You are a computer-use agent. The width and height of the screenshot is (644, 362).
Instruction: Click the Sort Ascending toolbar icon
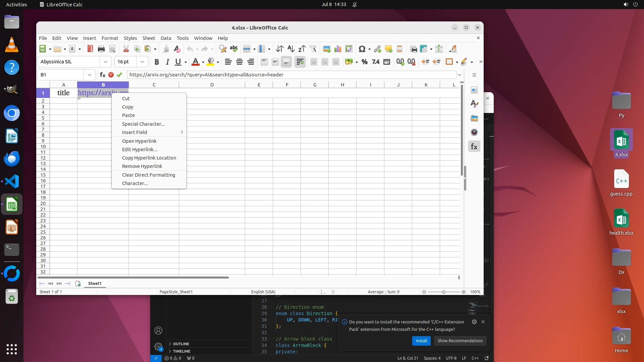pos(291,49)
